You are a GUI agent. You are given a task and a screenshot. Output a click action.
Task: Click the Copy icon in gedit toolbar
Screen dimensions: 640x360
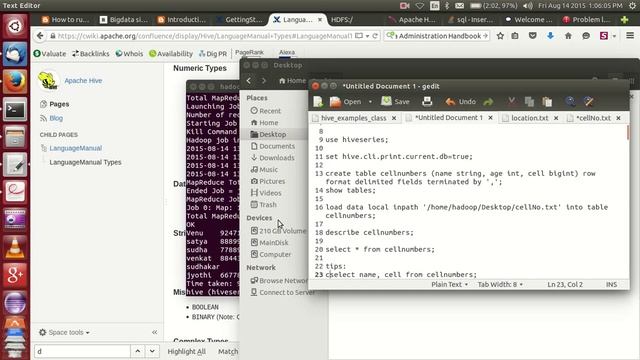(x=529, y=102)
